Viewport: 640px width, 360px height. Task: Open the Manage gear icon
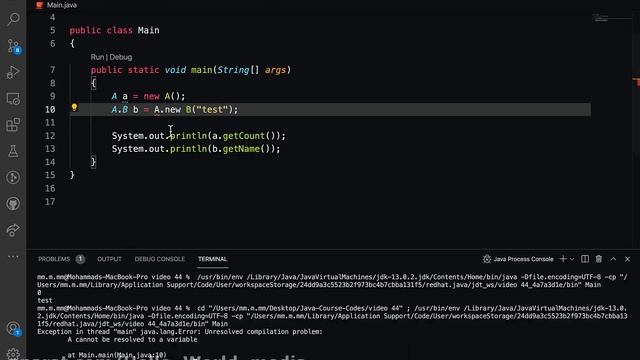(13, 354)
